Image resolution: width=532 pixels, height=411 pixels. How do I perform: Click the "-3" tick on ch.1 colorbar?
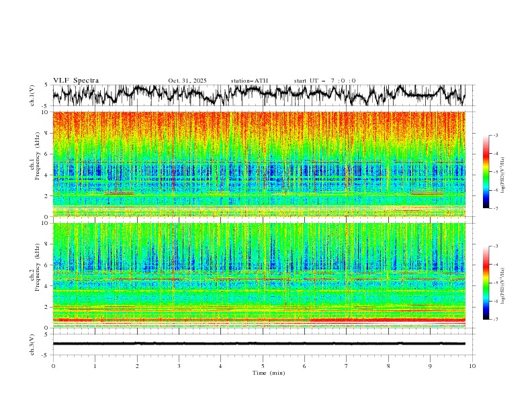point(495,135)
